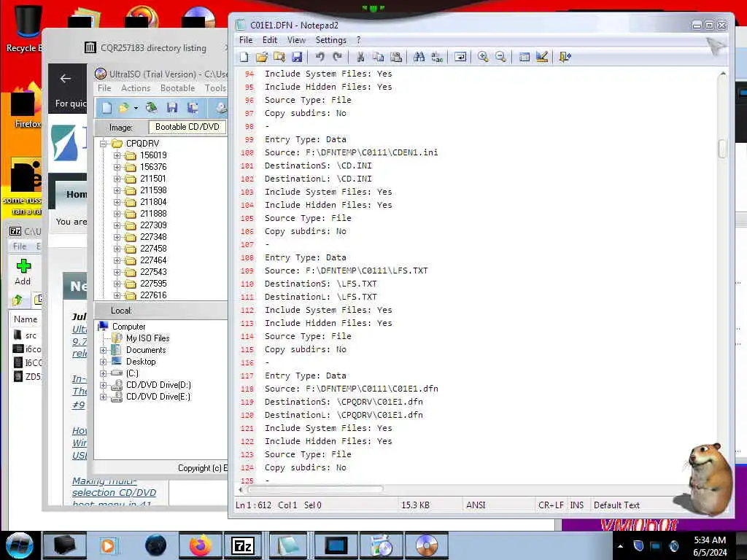Open the Windows Start orb
The width and height of the screenshot is (747, 560).
(20, 545)
